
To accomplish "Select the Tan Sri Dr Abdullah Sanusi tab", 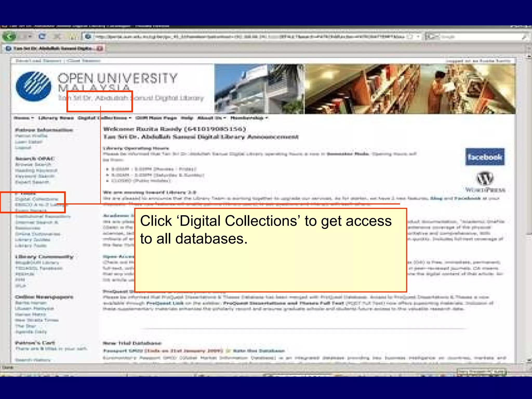I will [53, 49].
